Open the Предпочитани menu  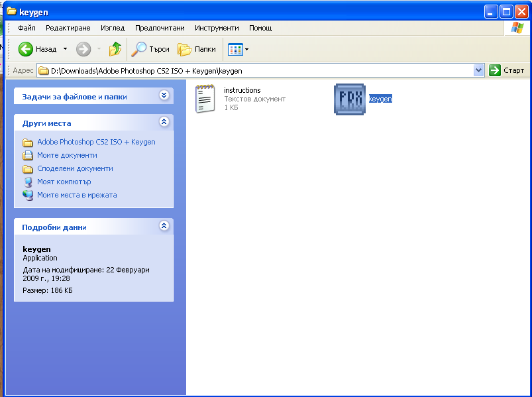(160, 28)
